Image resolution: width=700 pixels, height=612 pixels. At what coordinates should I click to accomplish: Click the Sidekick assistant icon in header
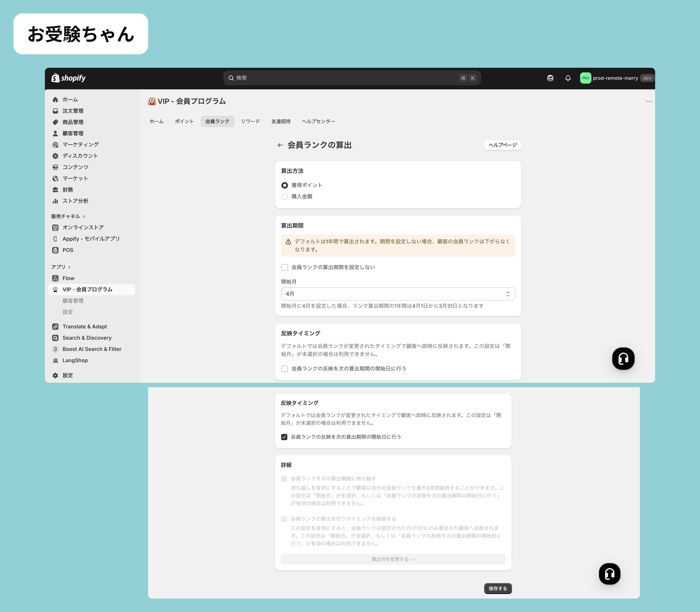tap(550, 78)
